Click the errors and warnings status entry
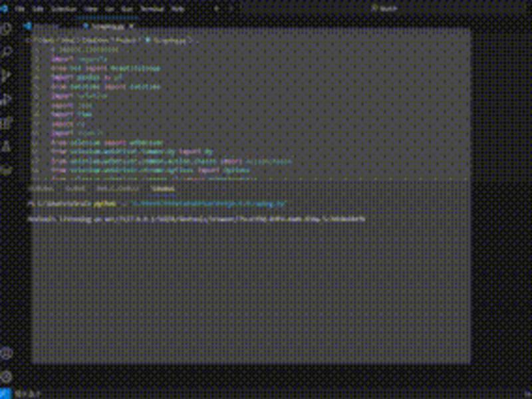532x399 pixels. click(x=28, y=394)
